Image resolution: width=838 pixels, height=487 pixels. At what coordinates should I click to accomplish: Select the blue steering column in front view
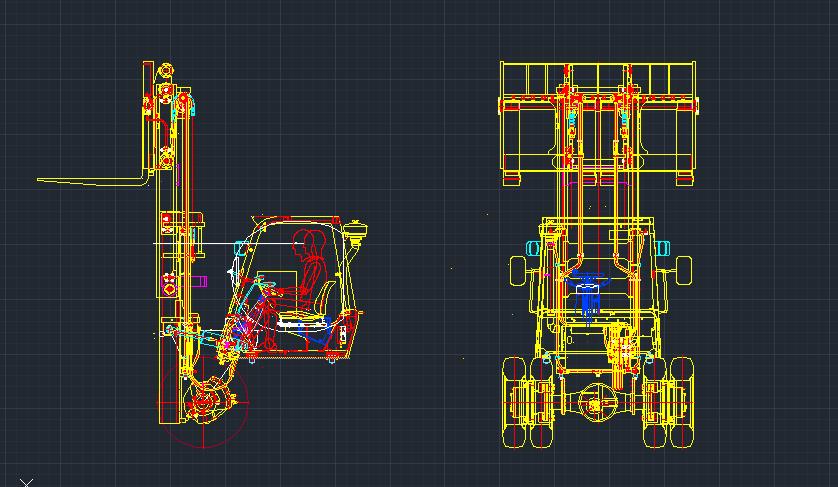click(588, 297)
